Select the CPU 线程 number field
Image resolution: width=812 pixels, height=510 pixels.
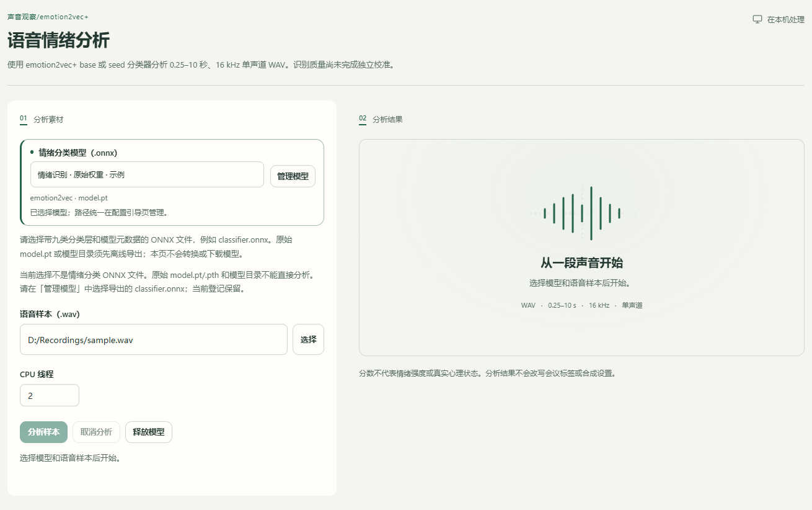[x=50, y=395]
